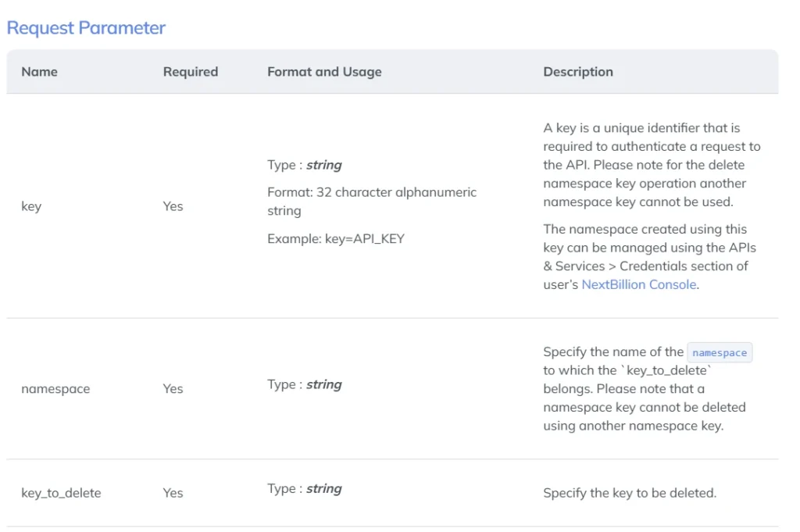Click 'Yes' in the namespace row
This screenshot has height=532, width=800.
coord(173,389)
